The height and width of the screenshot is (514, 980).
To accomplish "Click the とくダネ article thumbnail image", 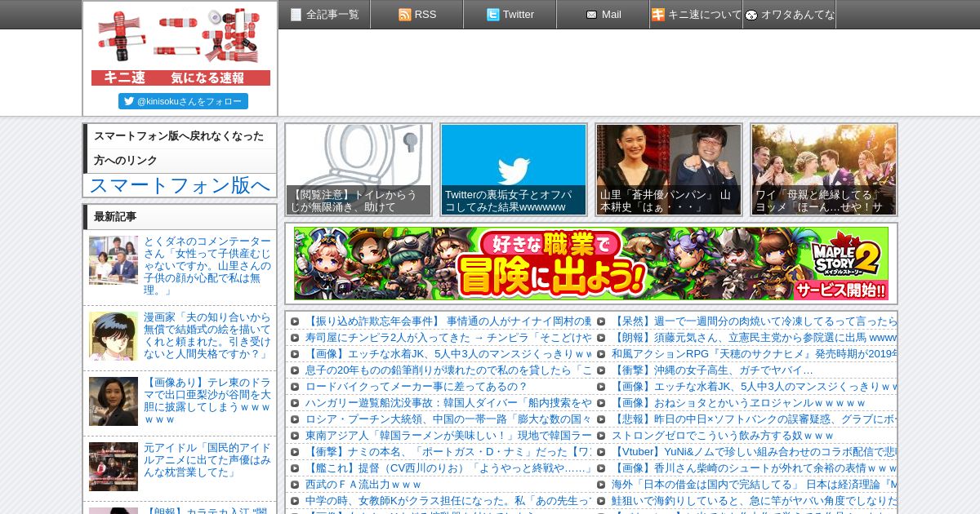I will pos(114,260).
